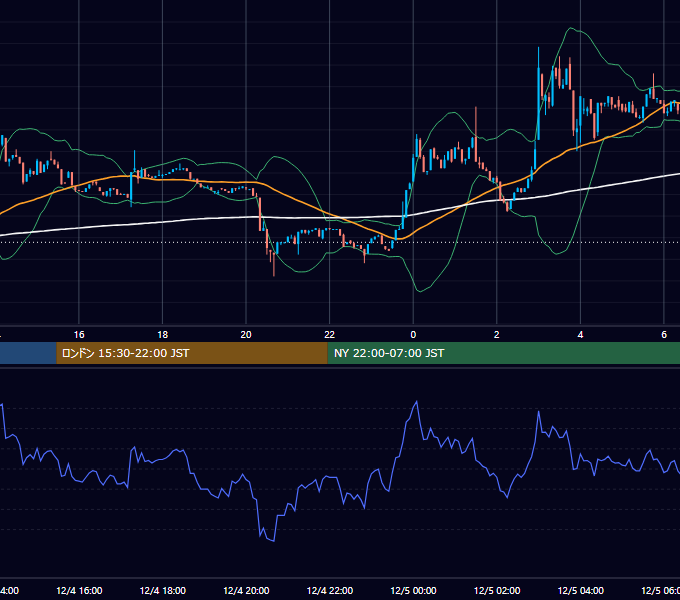
Task: Click the blue session bar before London
Action: (x=28, y=353)
